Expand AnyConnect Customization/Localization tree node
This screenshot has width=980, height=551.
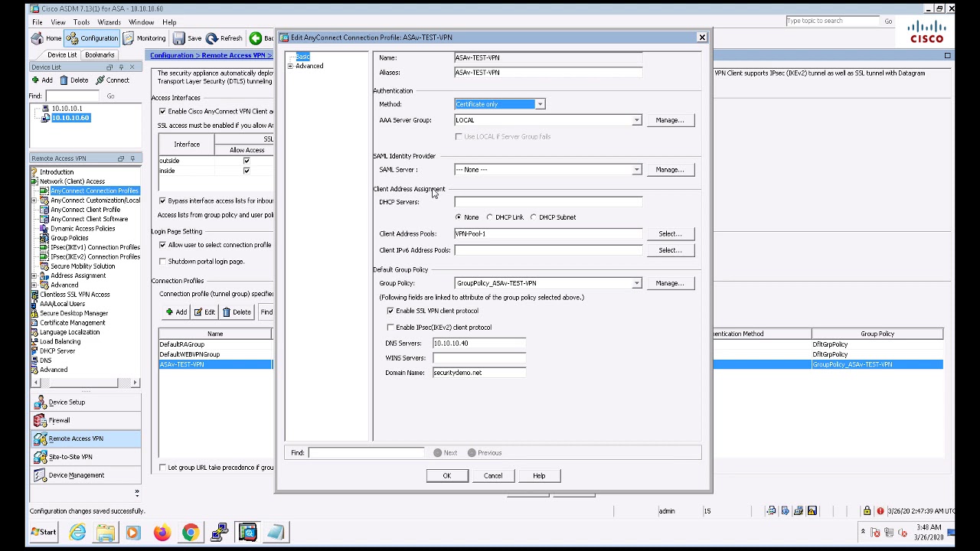click(x=35, y=201)
